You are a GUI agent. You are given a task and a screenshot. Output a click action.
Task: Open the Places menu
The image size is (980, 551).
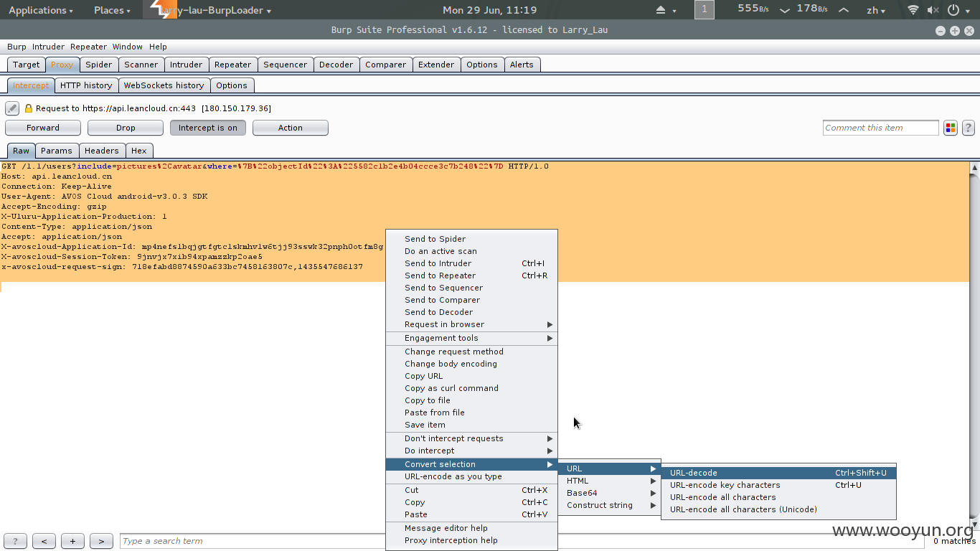click(x=112, y=10)
